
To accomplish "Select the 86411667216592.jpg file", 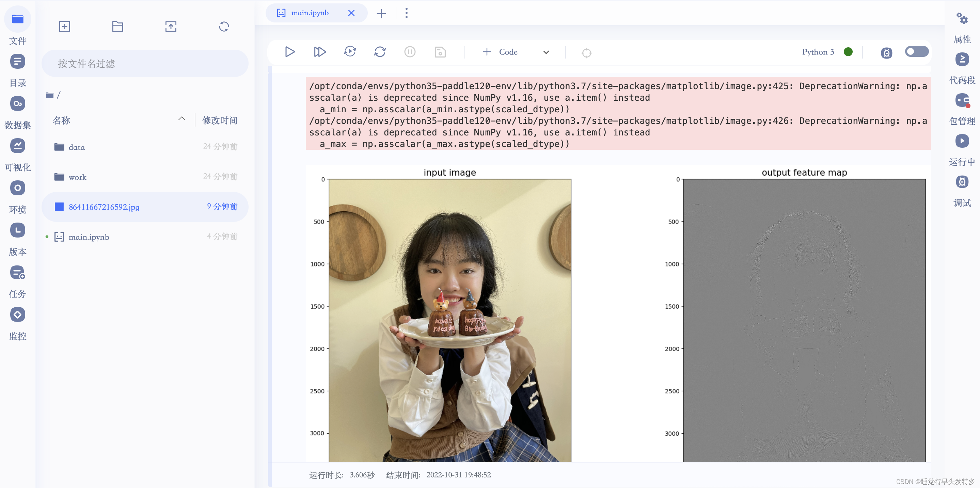I will pyautogui.click(x=104, y=207).
